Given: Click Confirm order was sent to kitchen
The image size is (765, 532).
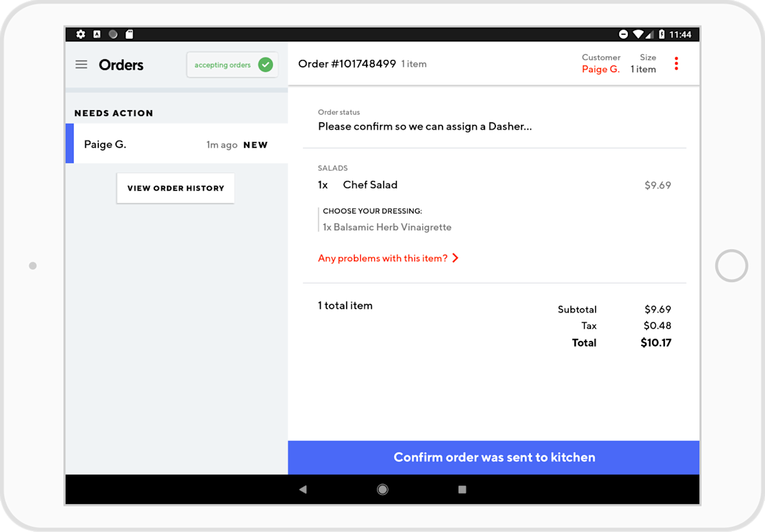Looking at the screenshot, I should tap(494, 457).
